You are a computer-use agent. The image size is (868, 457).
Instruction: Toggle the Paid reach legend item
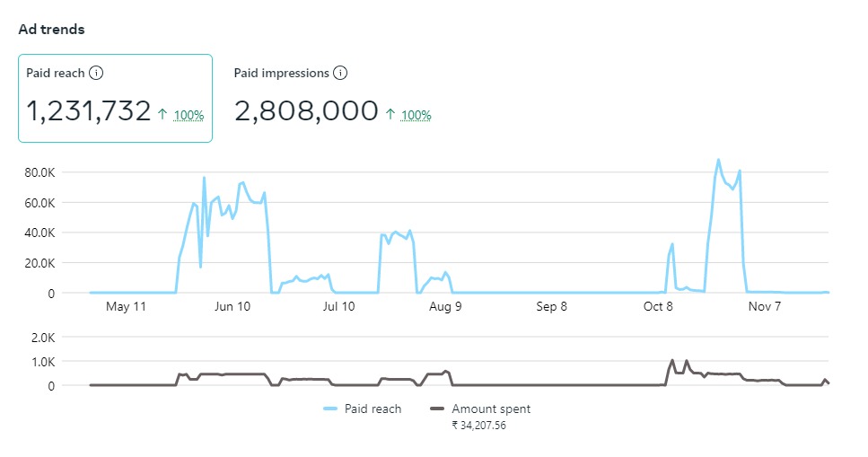click(x=373, y=409)
